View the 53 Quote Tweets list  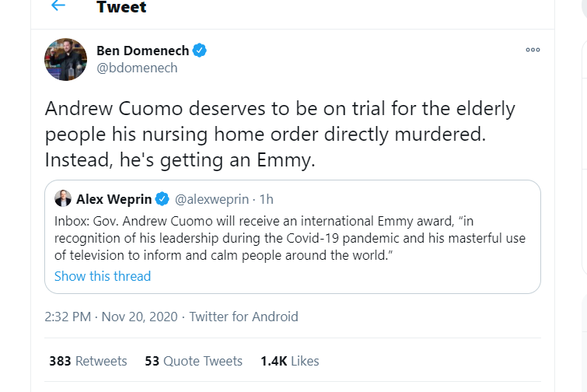194,361
